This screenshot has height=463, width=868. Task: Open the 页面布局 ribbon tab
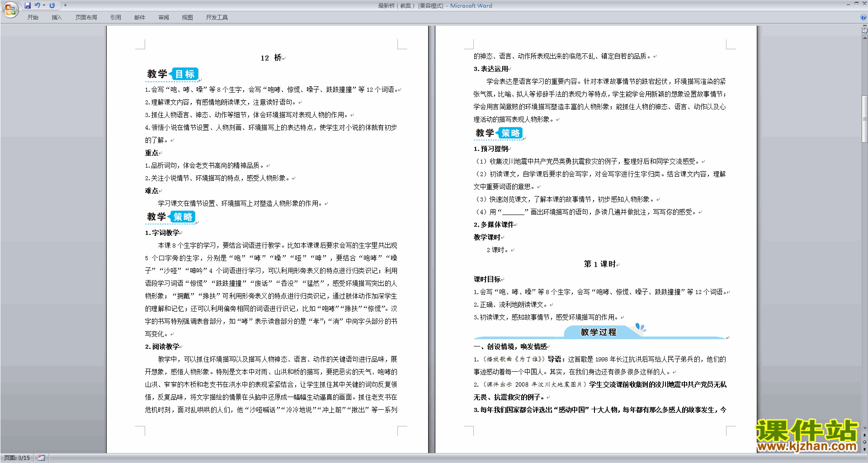(x=86, y=18)
